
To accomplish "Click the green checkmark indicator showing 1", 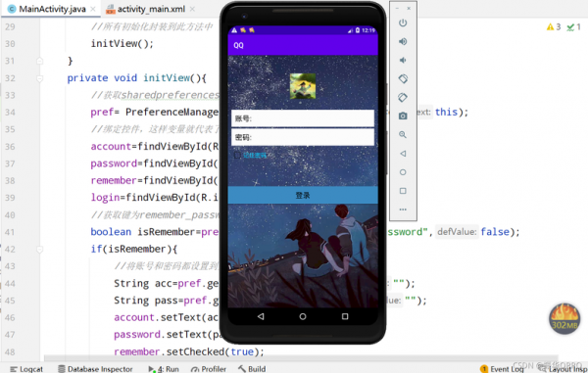I will click(573, 27).
